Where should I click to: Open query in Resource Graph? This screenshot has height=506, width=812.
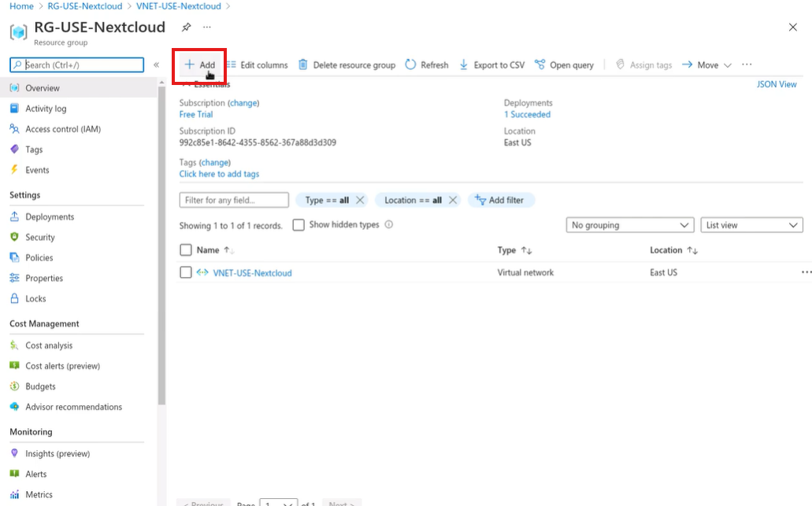tap(564, 65)
